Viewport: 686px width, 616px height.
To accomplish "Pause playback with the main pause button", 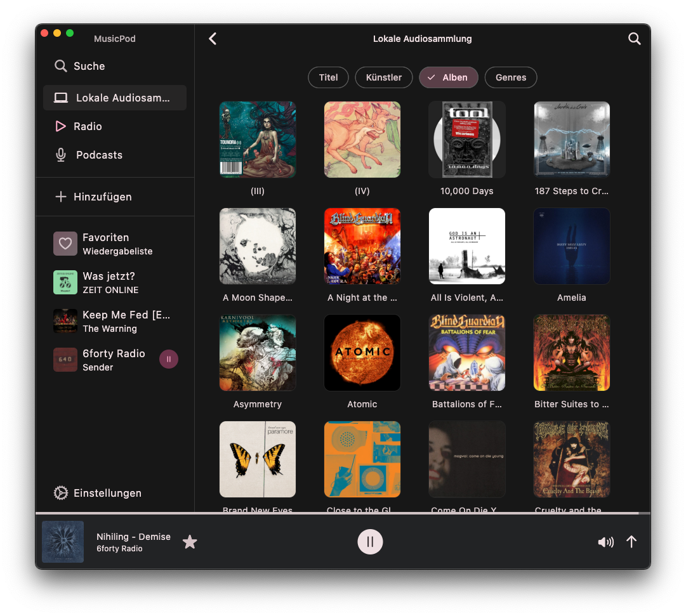I will coord(370,542).
